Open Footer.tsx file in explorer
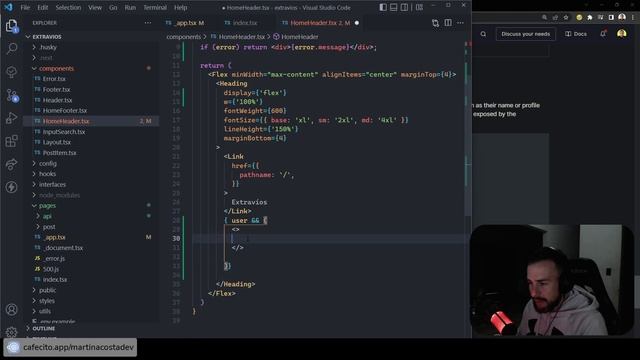Viewport: 640px width, 360px height. click(56, 89)
